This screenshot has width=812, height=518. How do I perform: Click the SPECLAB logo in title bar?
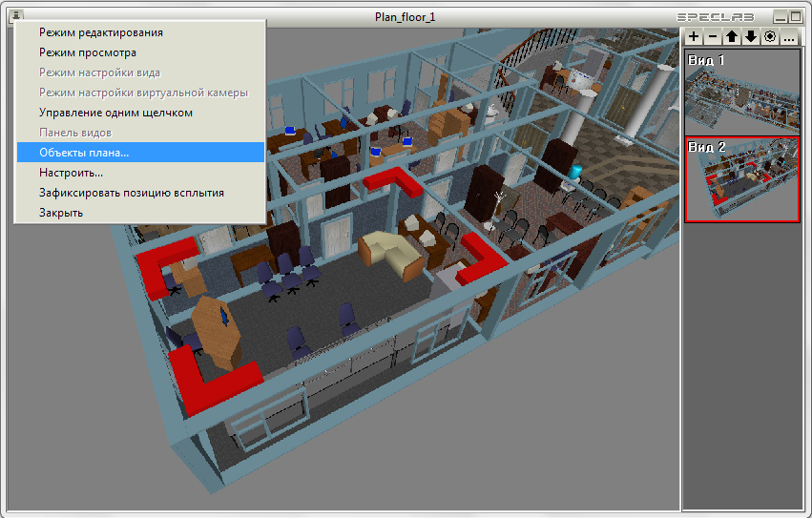pyautogui.click(x=716, y=17)
